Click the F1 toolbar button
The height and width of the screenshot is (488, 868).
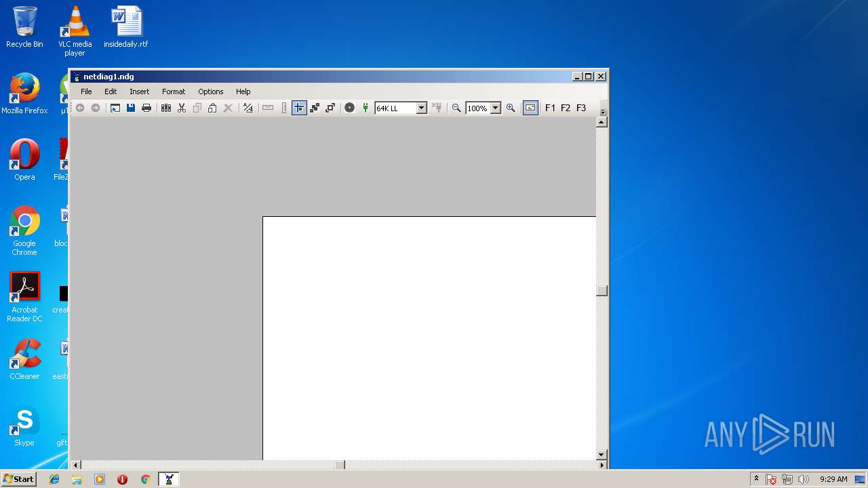point(550,108)
